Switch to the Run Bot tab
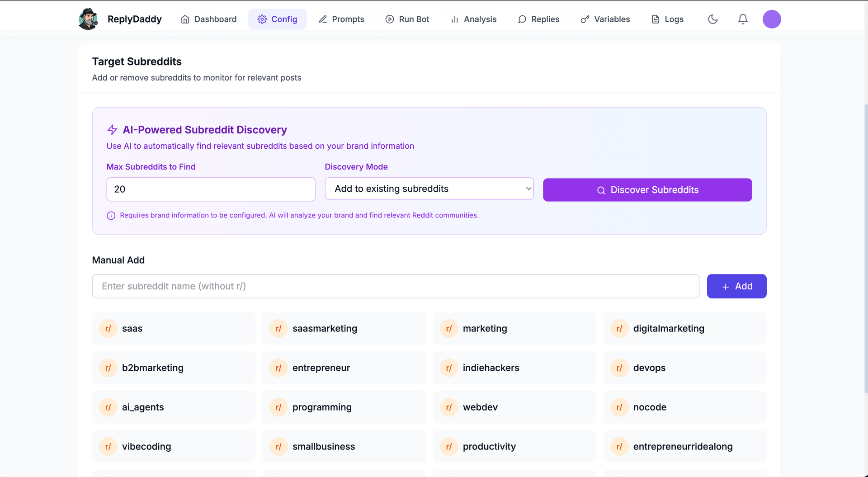 point(407,19)
